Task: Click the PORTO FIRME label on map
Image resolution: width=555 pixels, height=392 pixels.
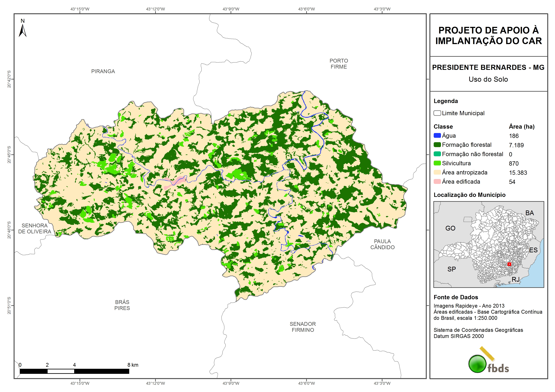Action: pos(339,64)
